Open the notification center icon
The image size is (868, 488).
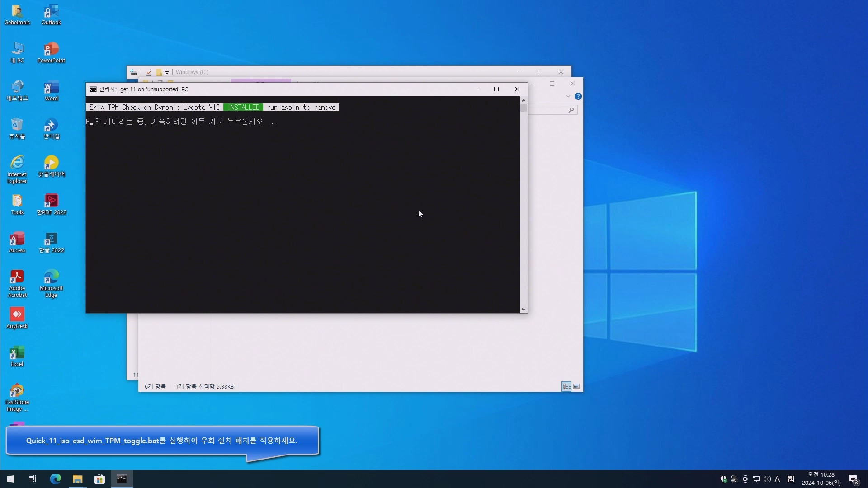coord(854,479)
